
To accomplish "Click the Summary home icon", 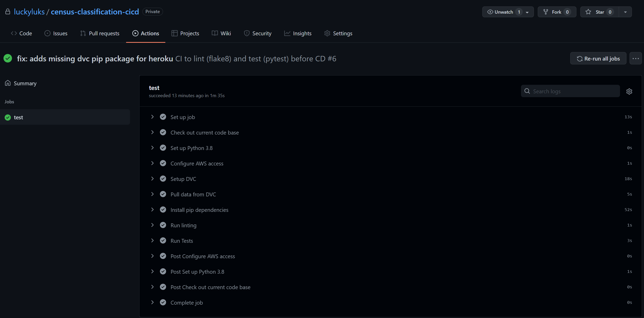I will pos(8,83).
